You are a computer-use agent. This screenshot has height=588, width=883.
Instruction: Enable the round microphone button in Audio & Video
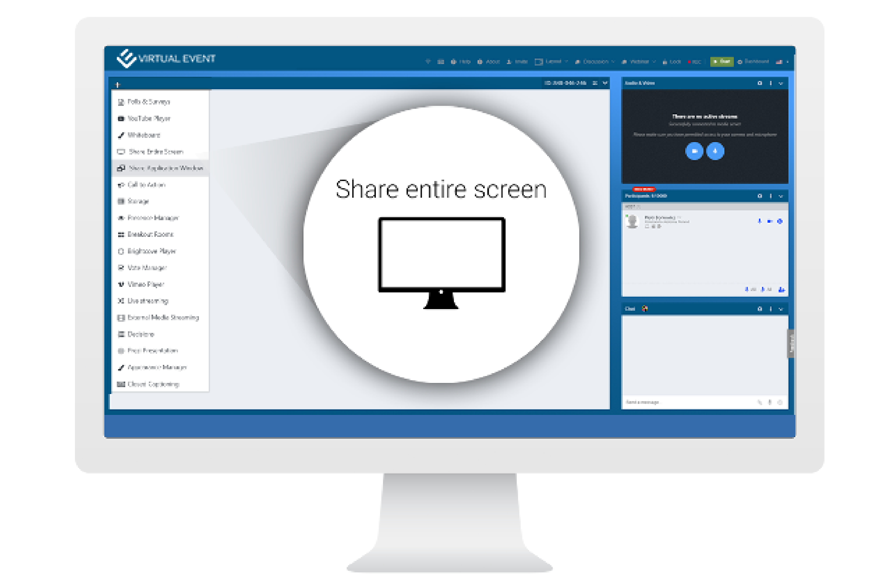click(x=715, y=151)
